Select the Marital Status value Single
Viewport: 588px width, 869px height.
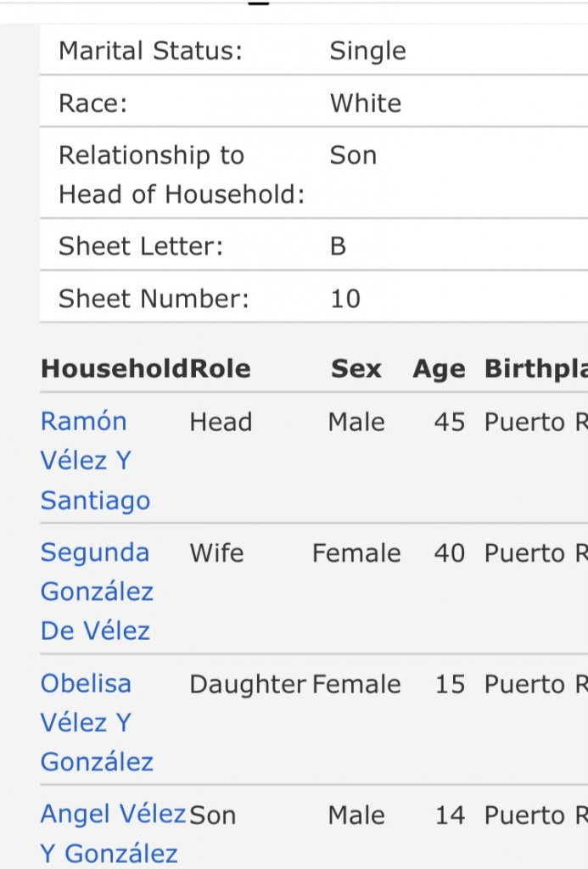pos(367,51)
